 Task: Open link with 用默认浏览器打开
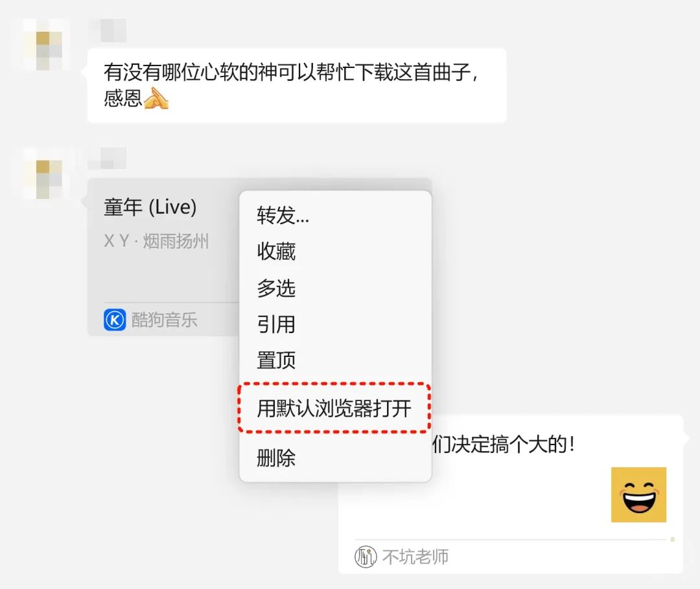click(334, 408)
